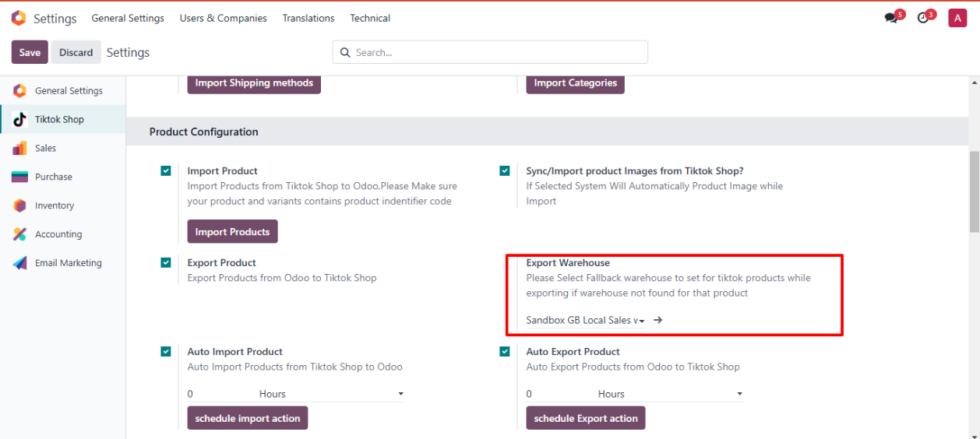
Task: Select the Sales sidebar icon
Action: (x=19, y=148)
